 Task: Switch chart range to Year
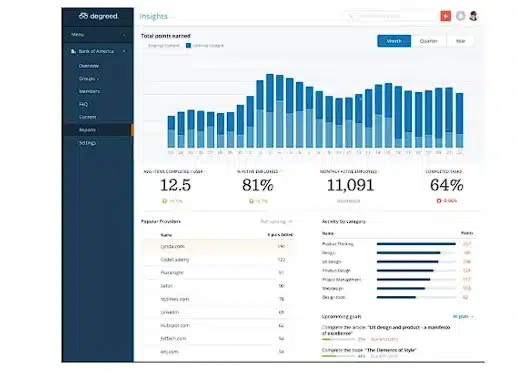point(460,41)
